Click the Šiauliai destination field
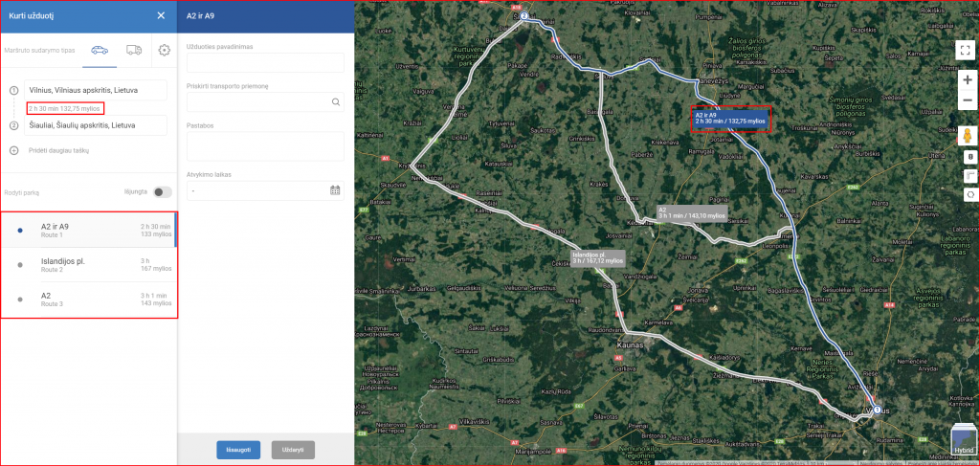 click(96, 125)
